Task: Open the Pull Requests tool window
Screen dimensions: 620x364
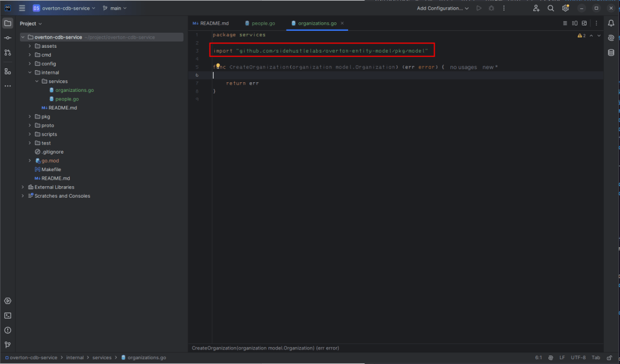Action: pyautogui.click(x=8, y=53)
